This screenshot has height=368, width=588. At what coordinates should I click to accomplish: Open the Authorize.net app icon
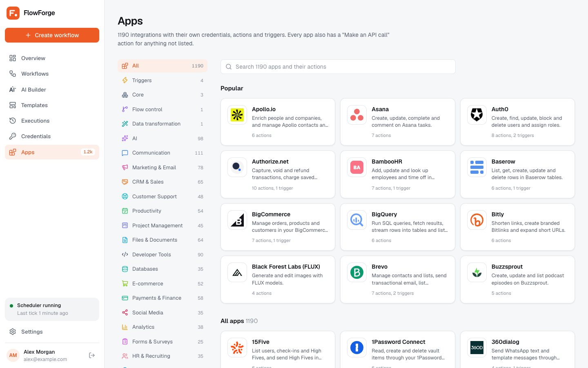(237, 167)
